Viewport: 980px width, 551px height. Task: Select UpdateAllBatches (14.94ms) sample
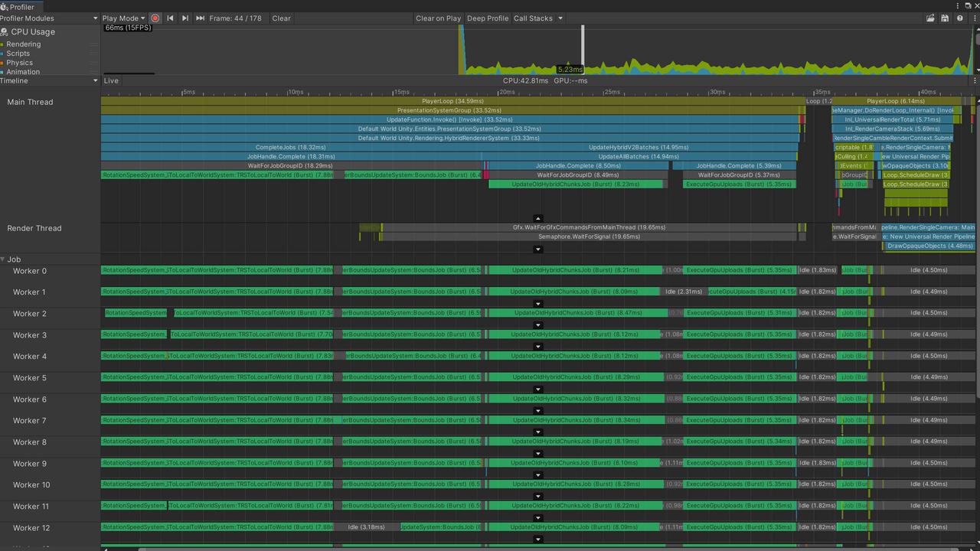click(639, 156)
